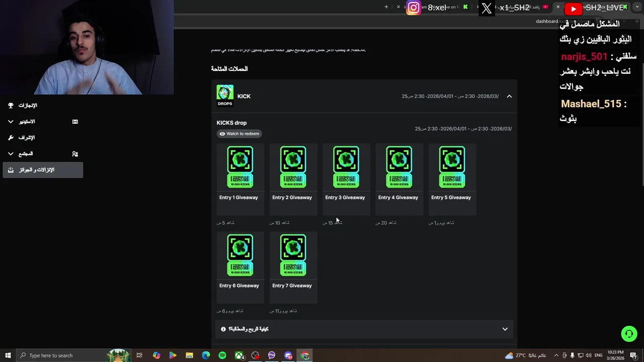Open the الاستوديو sidebar label

[27, 122]
